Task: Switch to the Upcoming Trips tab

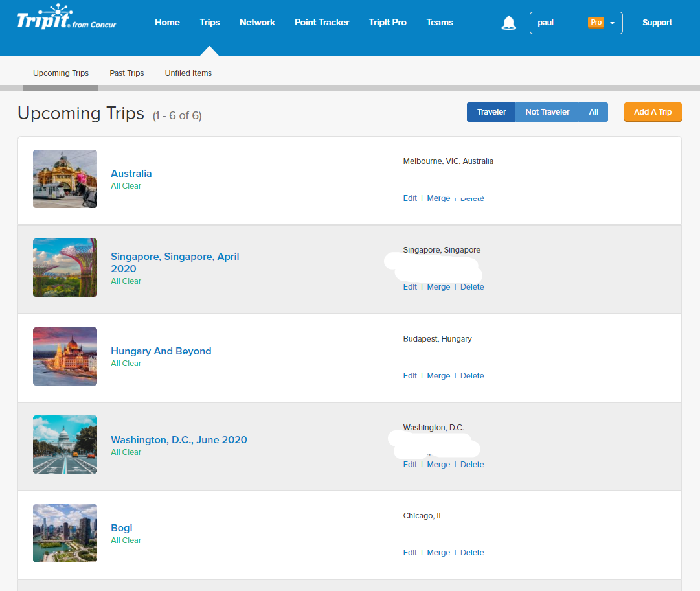Action: point(61,73)
